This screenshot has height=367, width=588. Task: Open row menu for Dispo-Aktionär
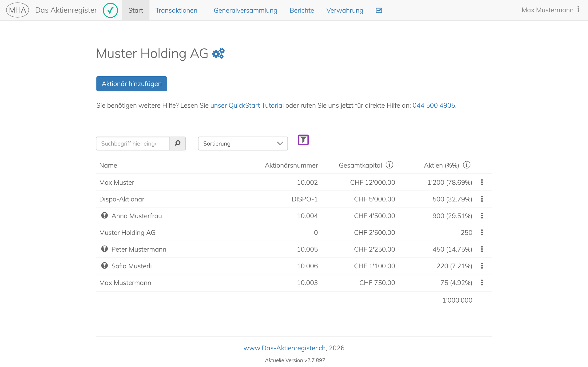click(482, 199)
